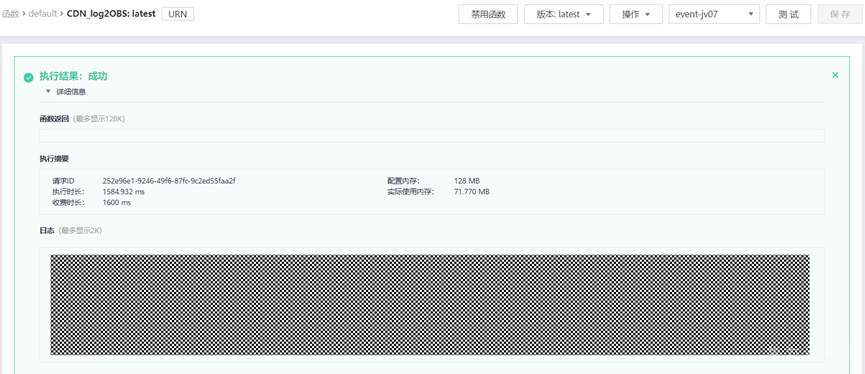The height and width of the screenshot is (374, 865).
Task: Click the 日志 log output area
Action: pos(432,305)
